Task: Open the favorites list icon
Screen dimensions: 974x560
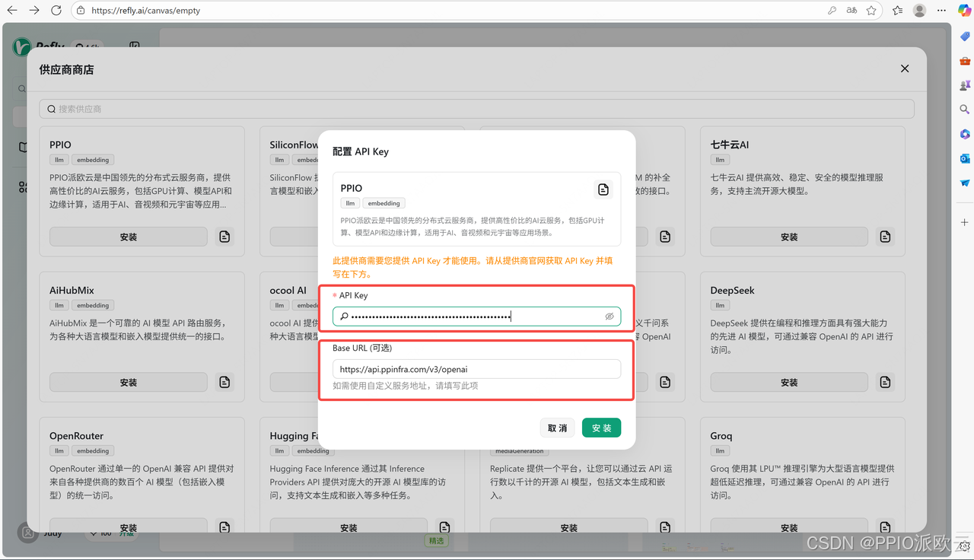Action: pyautogui.click(x=898, y=11)
